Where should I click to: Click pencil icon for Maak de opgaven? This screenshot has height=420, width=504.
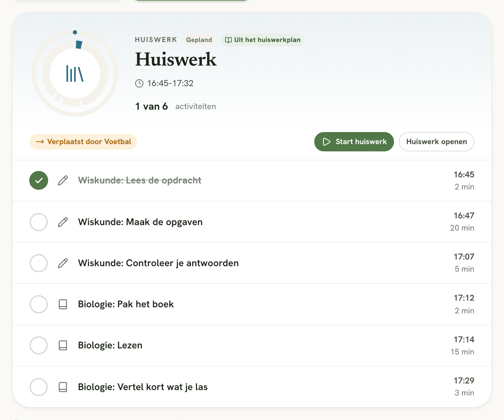coord(63,222)
